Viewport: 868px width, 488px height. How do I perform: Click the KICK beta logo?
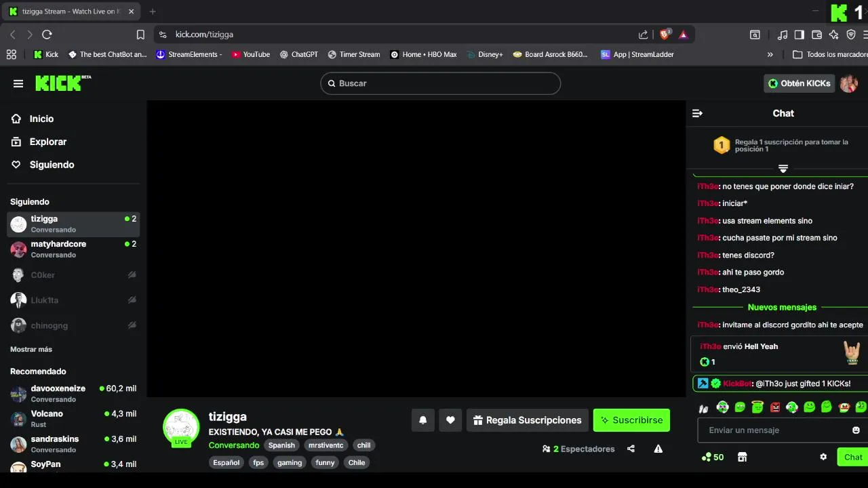pyautogui.click(x=63, y=83)
